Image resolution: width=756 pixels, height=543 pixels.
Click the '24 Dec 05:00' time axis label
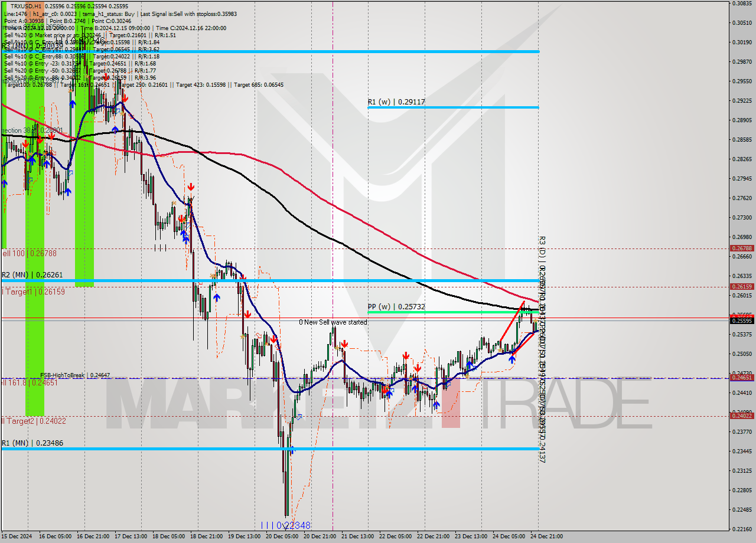(x=507, y=537)
